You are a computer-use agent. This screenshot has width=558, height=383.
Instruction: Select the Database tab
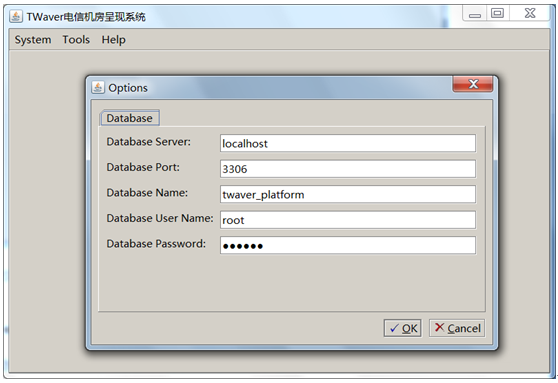pyautogui.click(x=130, y=118)
